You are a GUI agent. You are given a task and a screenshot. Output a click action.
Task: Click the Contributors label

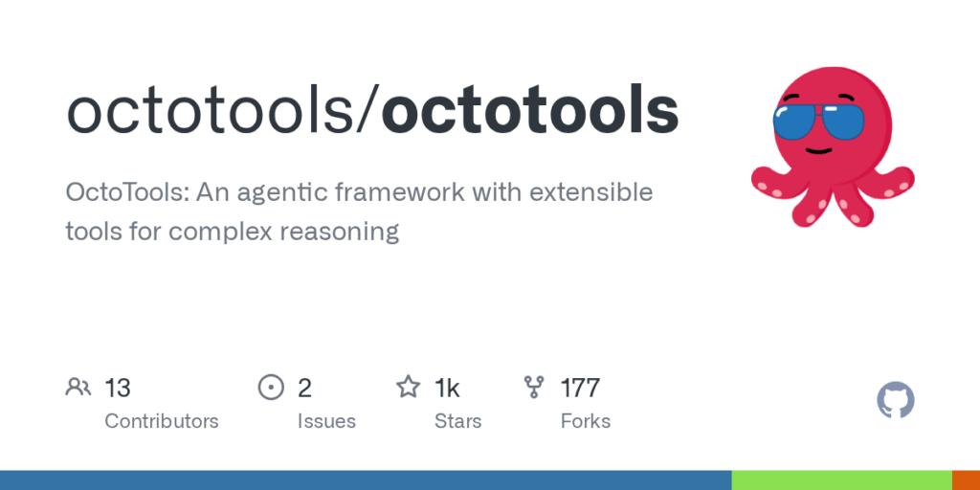[x=161, y=421]
